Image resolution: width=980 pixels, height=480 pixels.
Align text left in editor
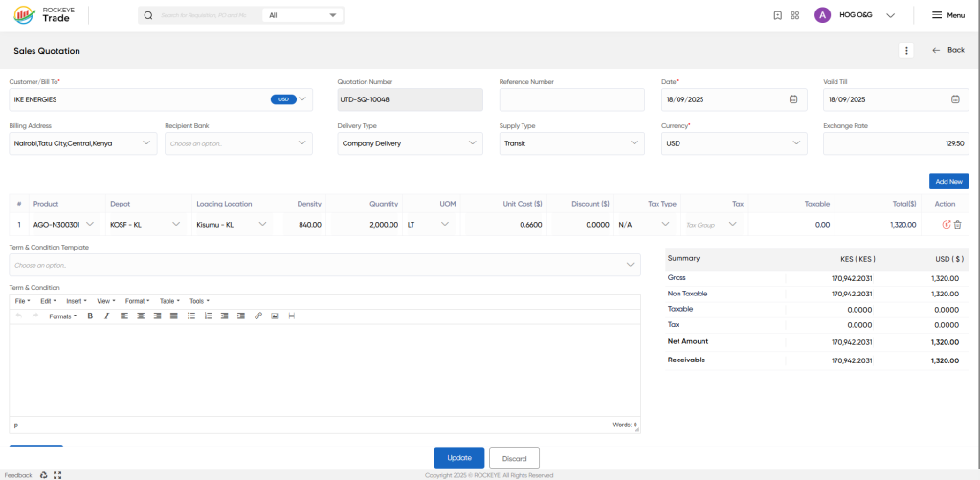click(x=124, y=316)
